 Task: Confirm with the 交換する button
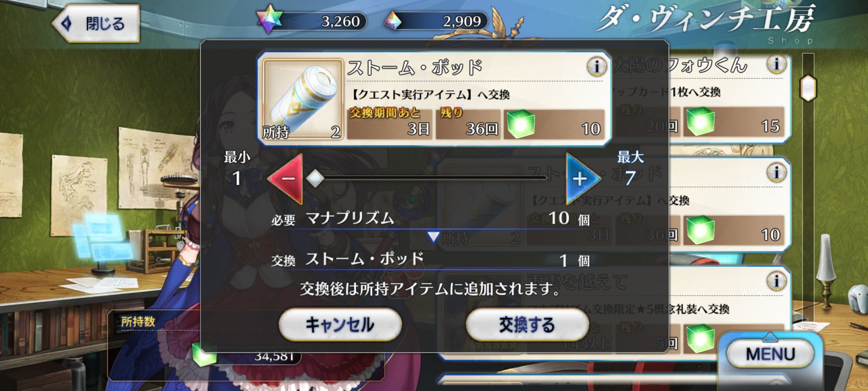point(527,325)
